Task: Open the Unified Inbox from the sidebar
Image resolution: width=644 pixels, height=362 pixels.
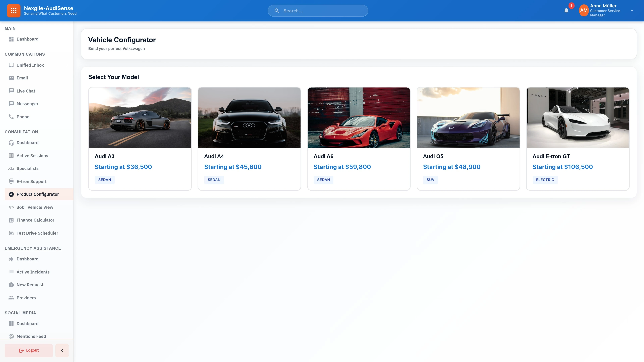Action: point(30,65)
